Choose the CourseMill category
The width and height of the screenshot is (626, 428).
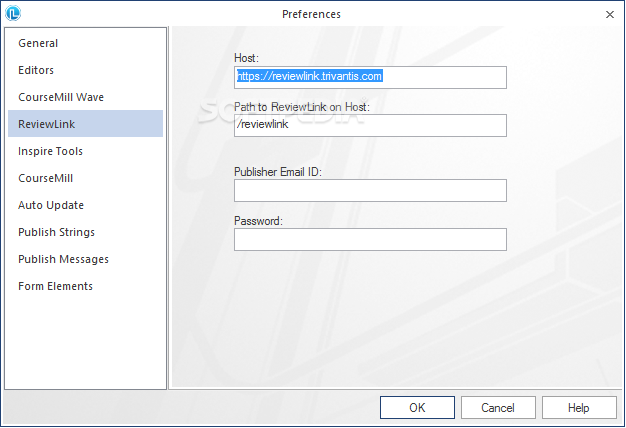click(x=85, y=178)
